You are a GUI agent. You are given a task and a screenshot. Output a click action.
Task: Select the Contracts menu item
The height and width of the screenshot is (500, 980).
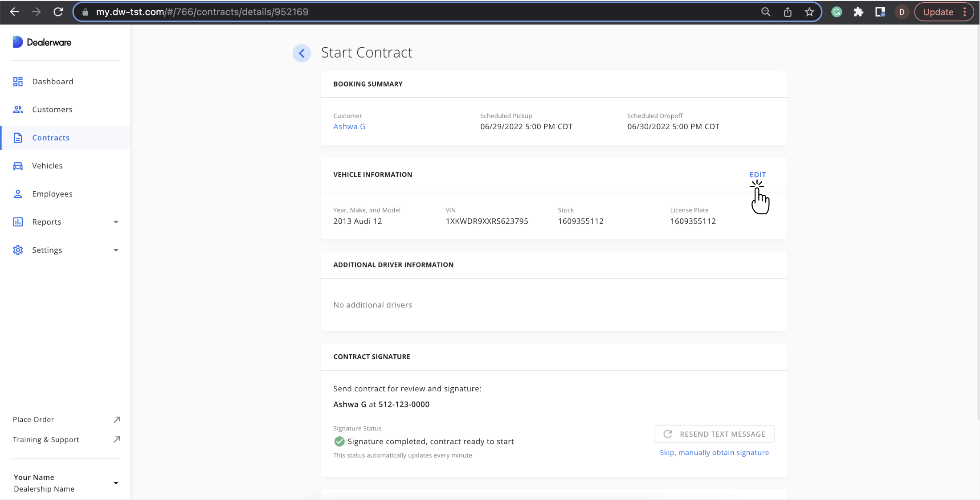coord(65,138)
